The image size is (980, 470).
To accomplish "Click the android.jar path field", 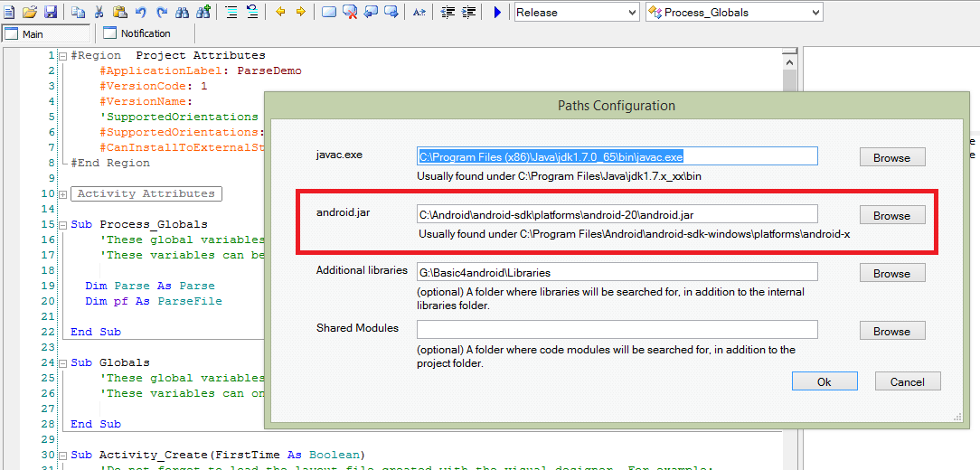I will coord(617,214).
